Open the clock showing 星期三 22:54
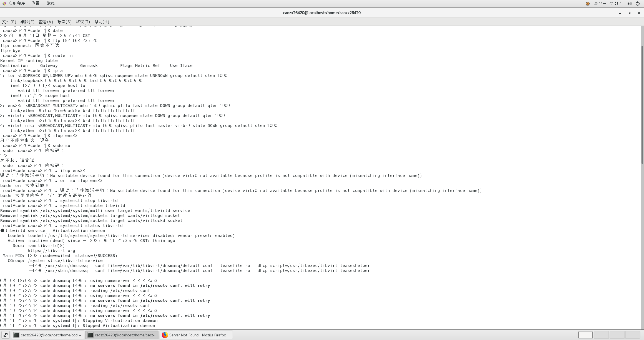 coord(608,4)
